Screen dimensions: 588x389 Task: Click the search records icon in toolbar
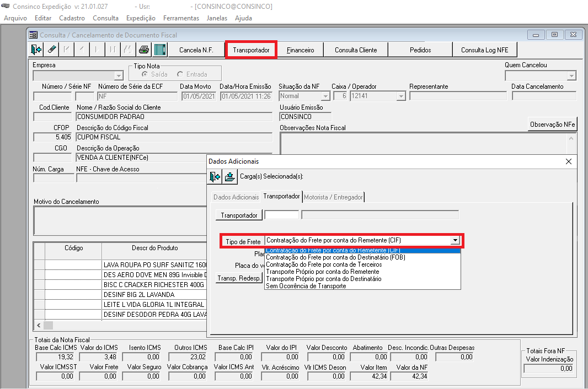point(128,50)
